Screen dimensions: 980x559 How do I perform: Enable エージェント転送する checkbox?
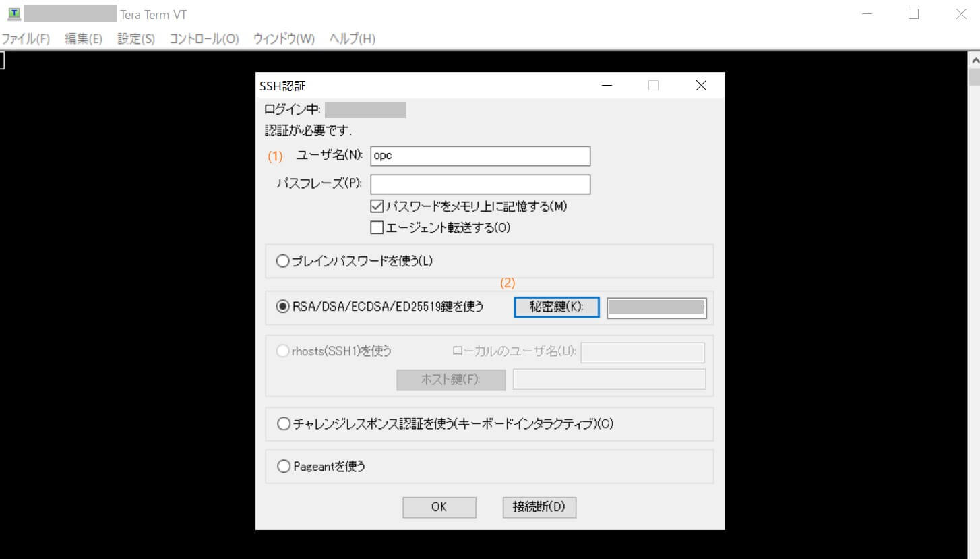[x=377, y=228]
